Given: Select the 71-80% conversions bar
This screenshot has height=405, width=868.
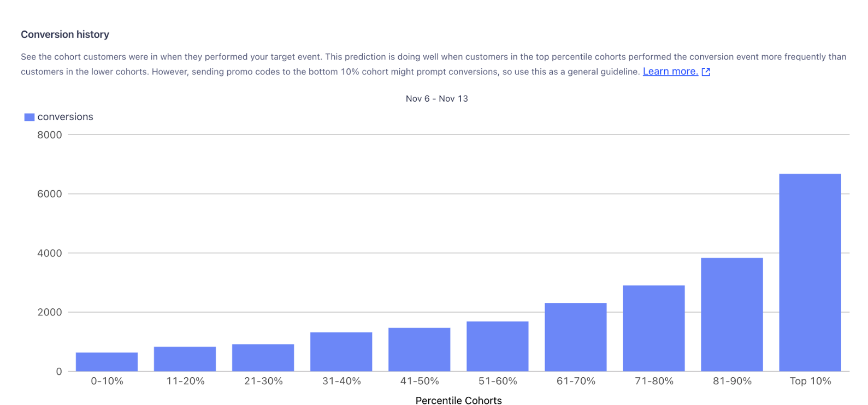Looking at the screenshot, I should [653, 328].
